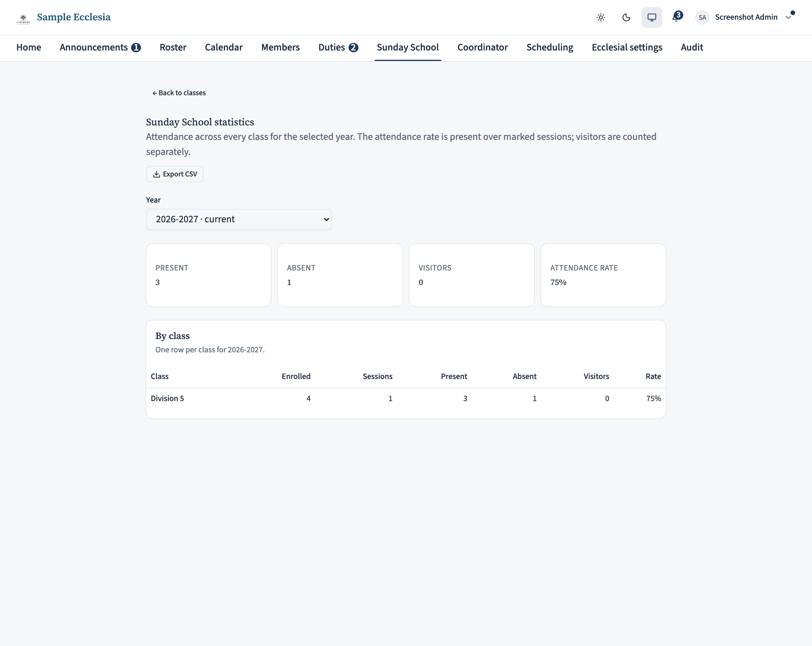Click the Class column header
812x646 pixels.
coord(160,376)
